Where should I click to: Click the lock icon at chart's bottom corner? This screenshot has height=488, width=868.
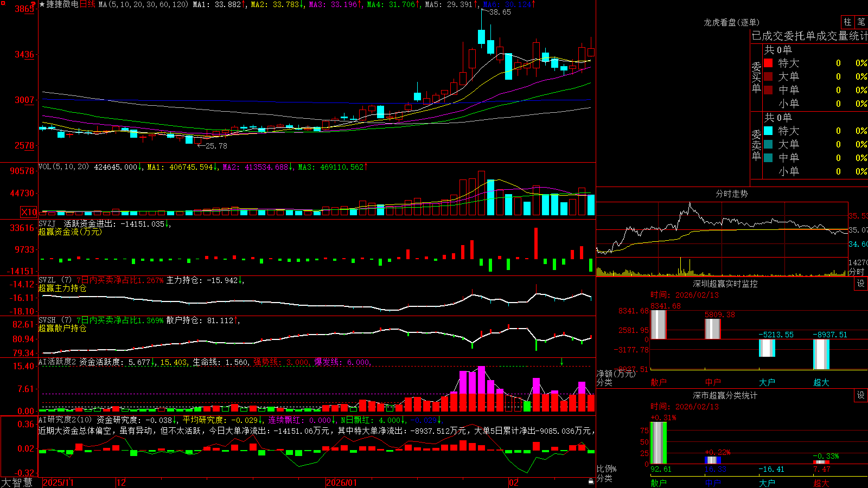(591, 481)
